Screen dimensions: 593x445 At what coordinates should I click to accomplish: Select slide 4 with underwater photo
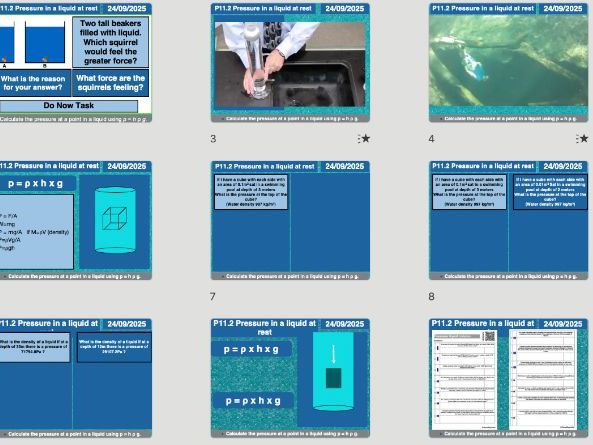pyautogui.click(x=508, y=63)
